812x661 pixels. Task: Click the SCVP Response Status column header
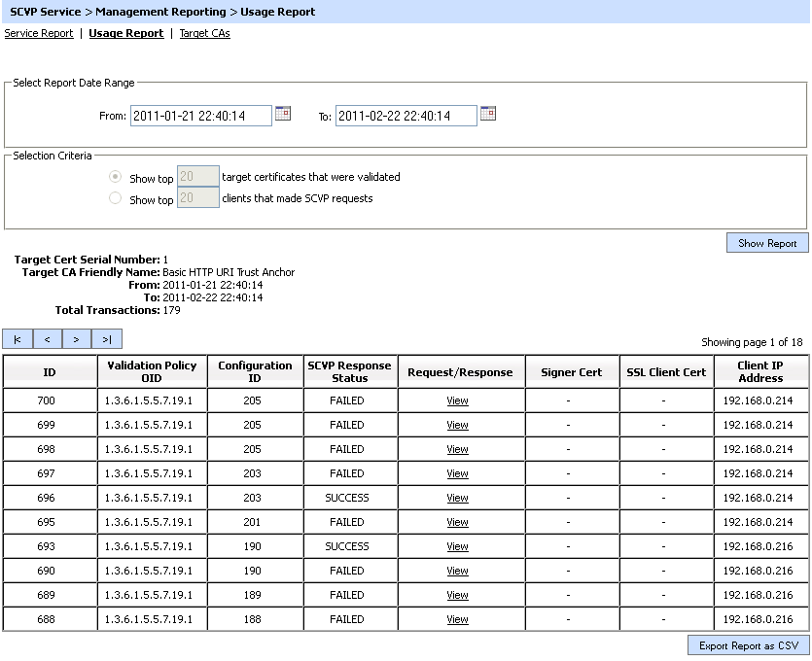coord(349,371)
